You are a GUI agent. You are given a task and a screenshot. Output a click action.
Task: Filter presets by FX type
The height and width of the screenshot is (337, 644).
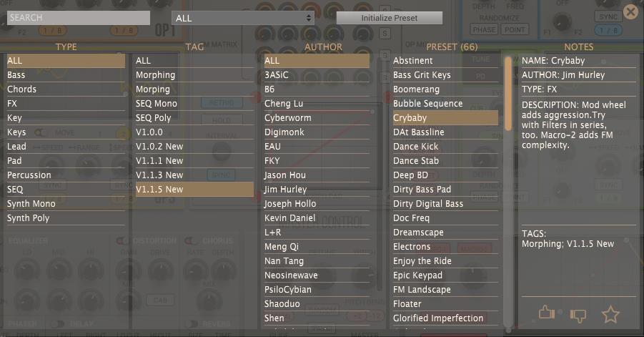coord(66,104)
